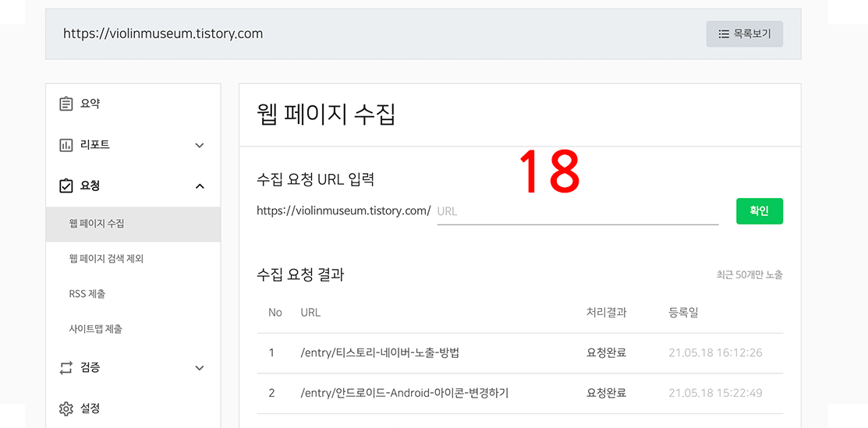Click the 처리결과 column header
868x428 pixels.
point(607,313)
